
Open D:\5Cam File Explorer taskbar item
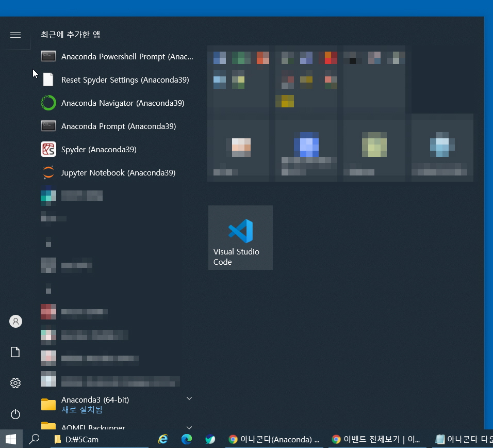100,439
